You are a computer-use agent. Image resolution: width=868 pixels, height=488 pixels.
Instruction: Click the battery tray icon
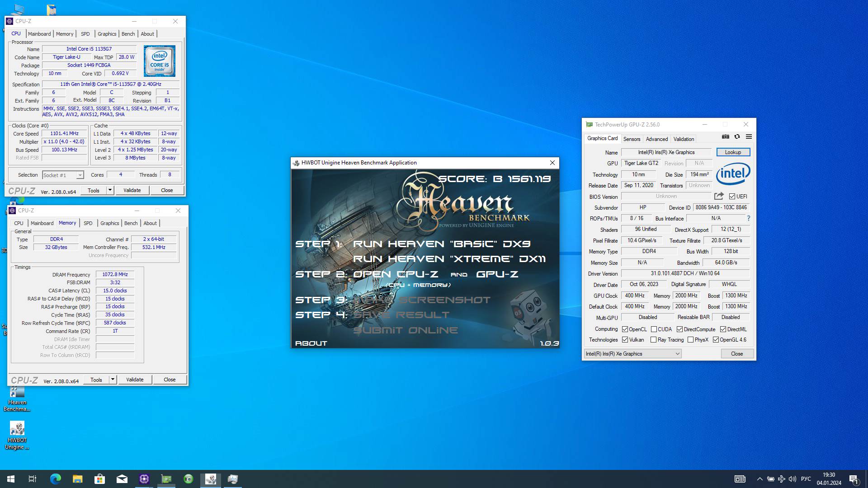(x=770, y=479)
